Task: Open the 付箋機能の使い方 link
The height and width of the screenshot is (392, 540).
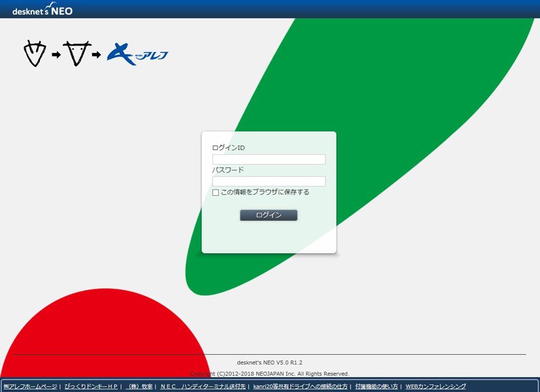Action: pos(377,387)
